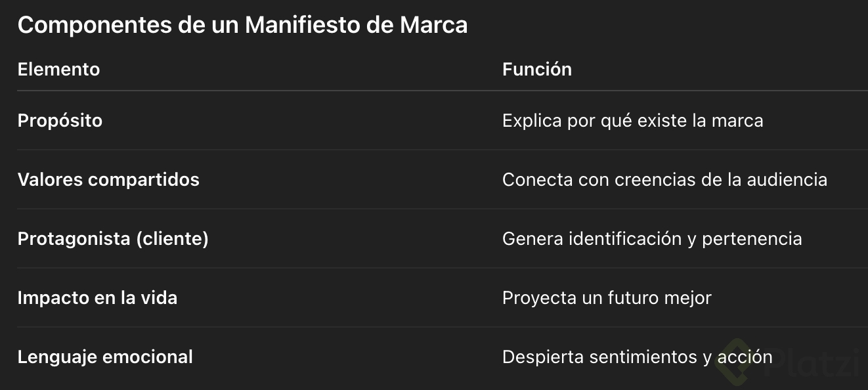This screenshot has width=868, height=390.
Task: Click the "Proyecta un futuro mejor" cell
Action: click(607, 298)
